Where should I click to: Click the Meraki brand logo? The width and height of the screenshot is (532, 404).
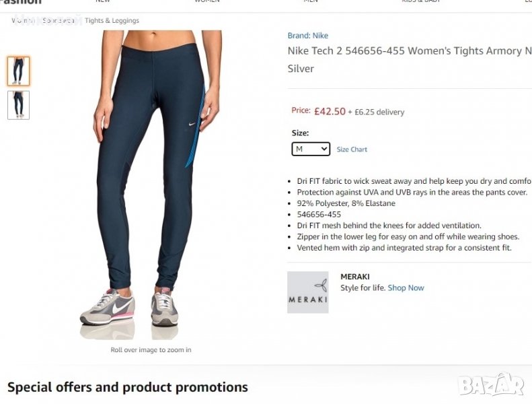308,292
